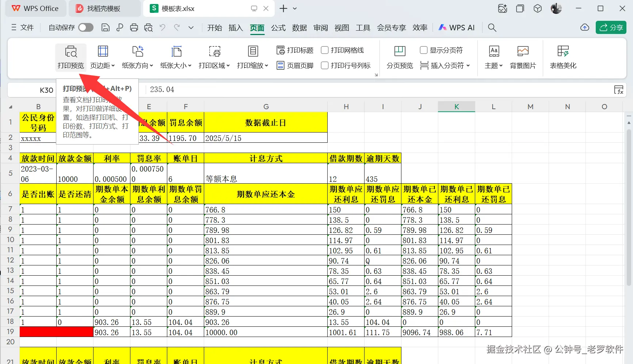Expand Paper Size (纸张大小) options
The height and width of the screenshot is (364, 633).
pos(176,57)
